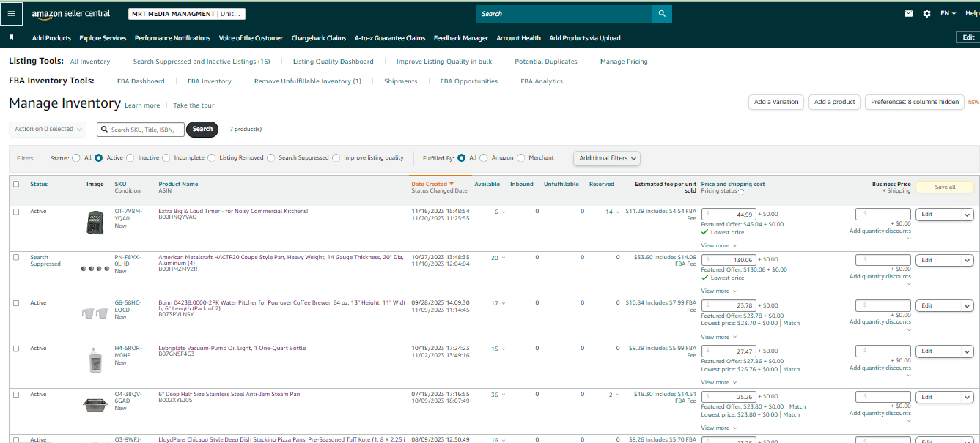Open the Bunn Water Pitcher thumbnail

(x=95, y=313)
